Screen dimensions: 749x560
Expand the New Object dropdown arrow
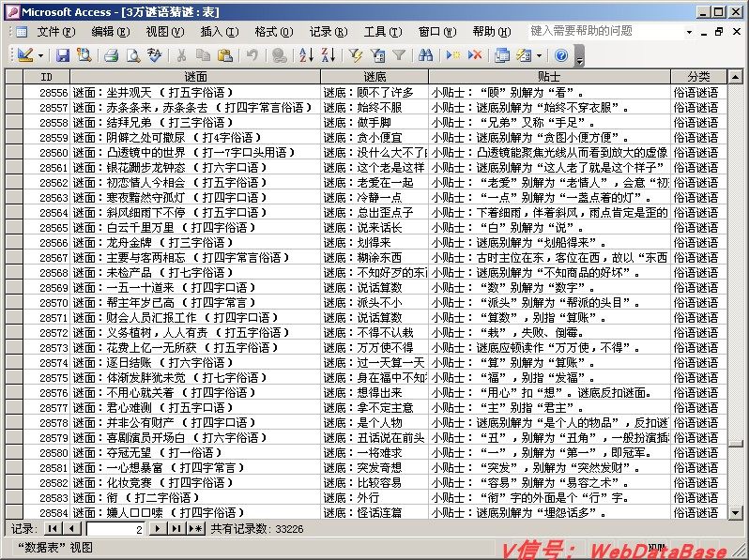pos(540,56)
